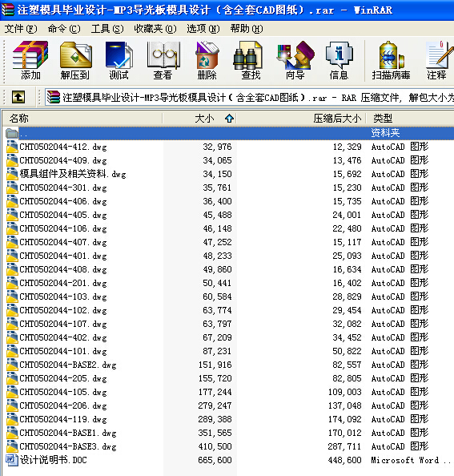Click the Extract To (解压到) icon

pyautogui.click(x=75, y=61)
